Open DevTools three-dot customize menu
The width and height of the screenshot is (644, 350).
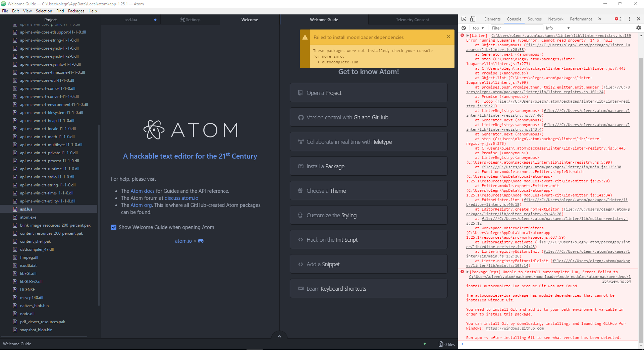(x=629, y=19)
